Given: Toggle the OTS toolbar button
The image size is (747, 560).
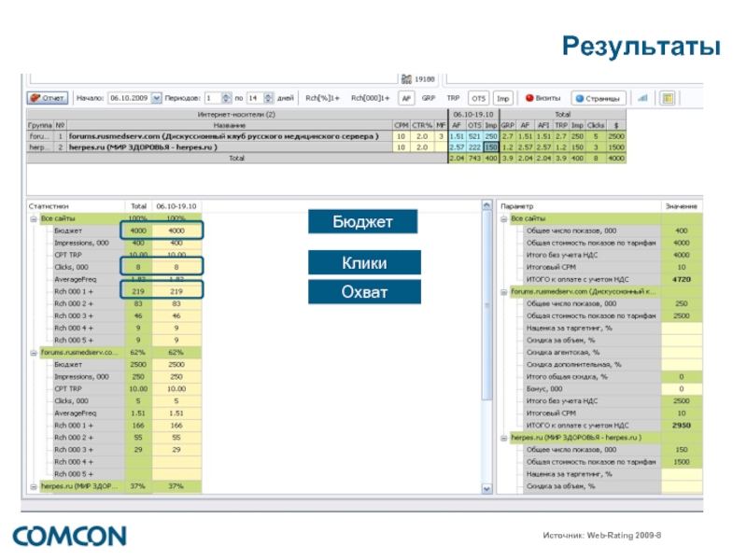Looking at the screenshot, I should pos(478,98).
